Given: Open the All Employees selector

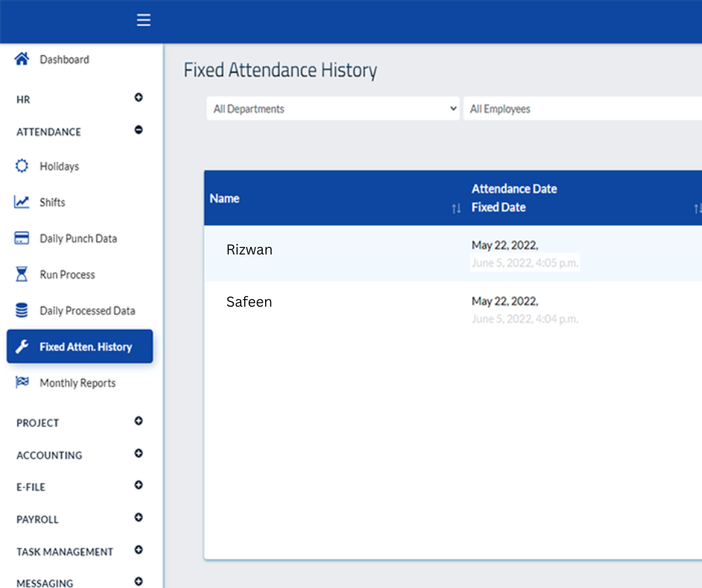Looking at the screenshot, I should pos(583,109).
